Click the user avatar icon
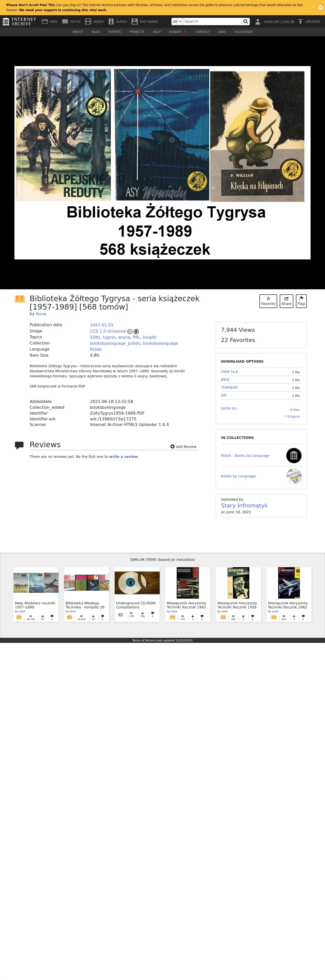Image resolution: width=325 pixels, height=980 pixels. (258, 22)
